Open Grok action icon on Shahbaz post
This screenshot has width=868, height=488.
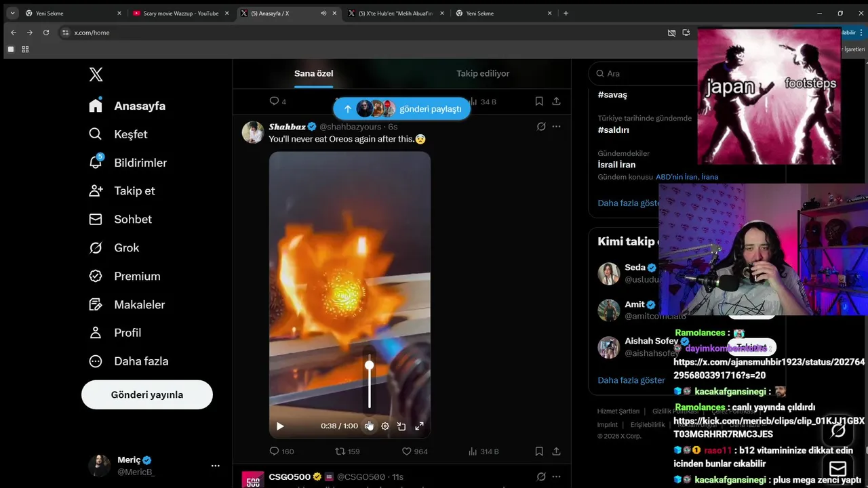coord(541,127)
